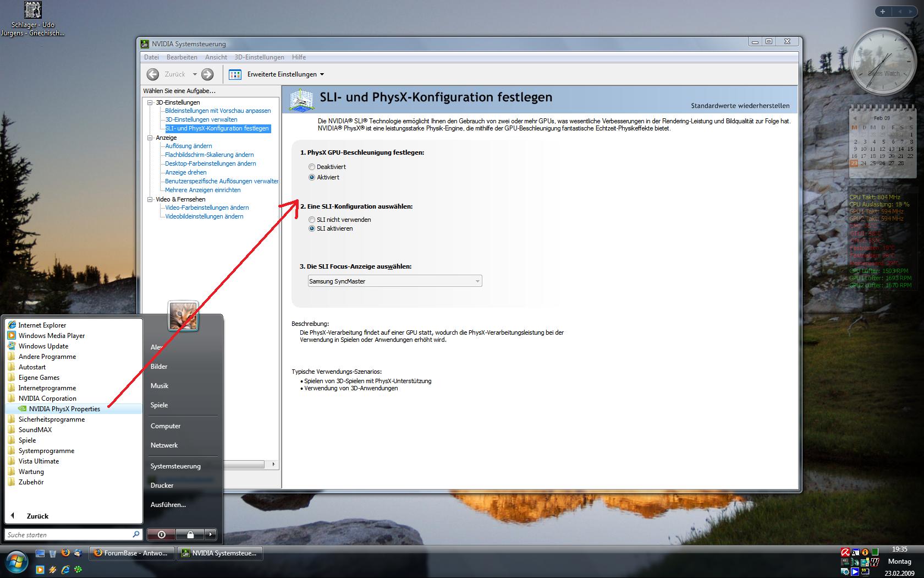Open shutdown options arrow in Start menu

tap(211, 535)
